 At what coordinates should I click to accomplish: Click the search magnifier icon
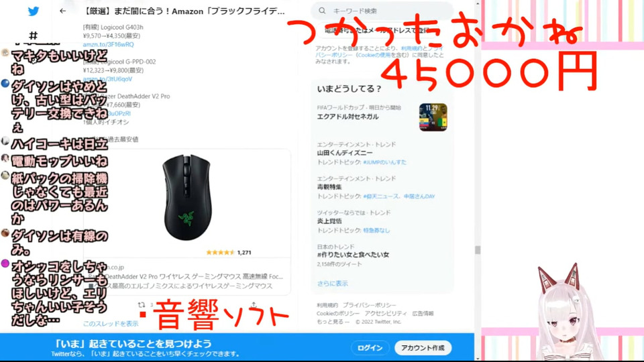(322, 11)
